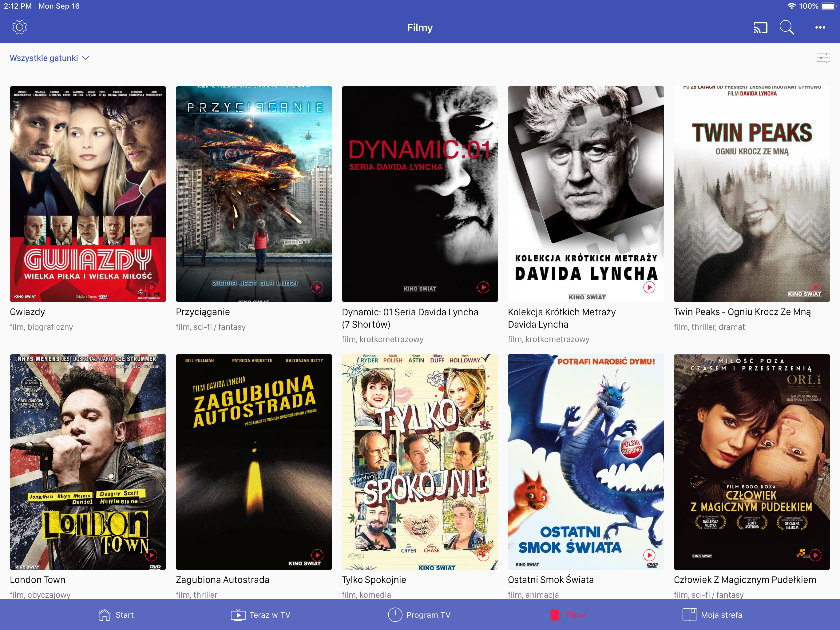Viewport: 840px width, 630px height.
Task: Play London Town via its poster play icon
Action: (x=151, y=555)
